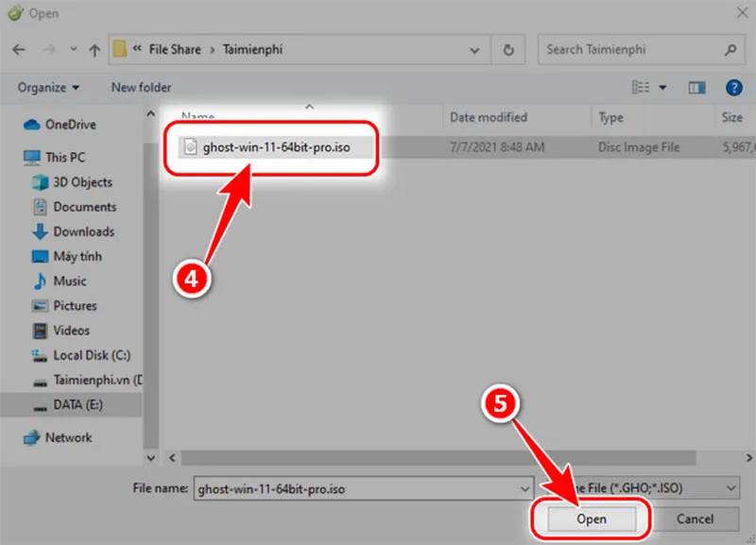The width and height of the screenshot is (756, 545).
Task: Open Help with the question mark
Action: point(734,88)
